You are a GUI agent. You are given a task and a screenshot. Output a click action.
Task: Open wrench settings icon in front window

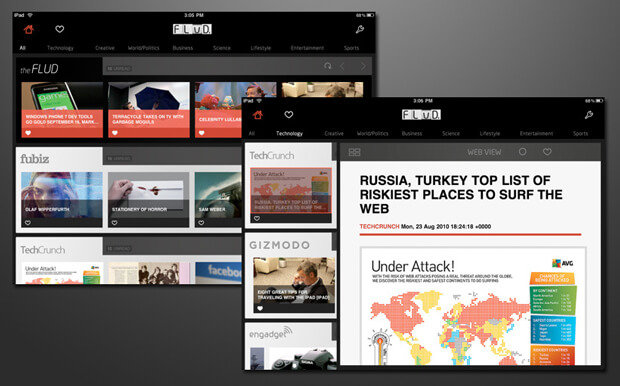pyautogui.click(x=589, y=115)
